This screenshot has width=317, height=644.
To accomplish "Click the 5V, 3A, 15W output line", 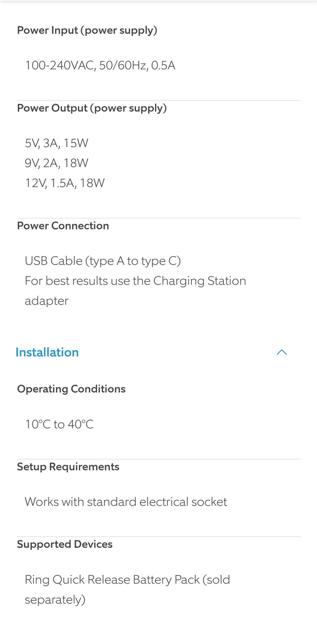I will (x=56, y=143).
